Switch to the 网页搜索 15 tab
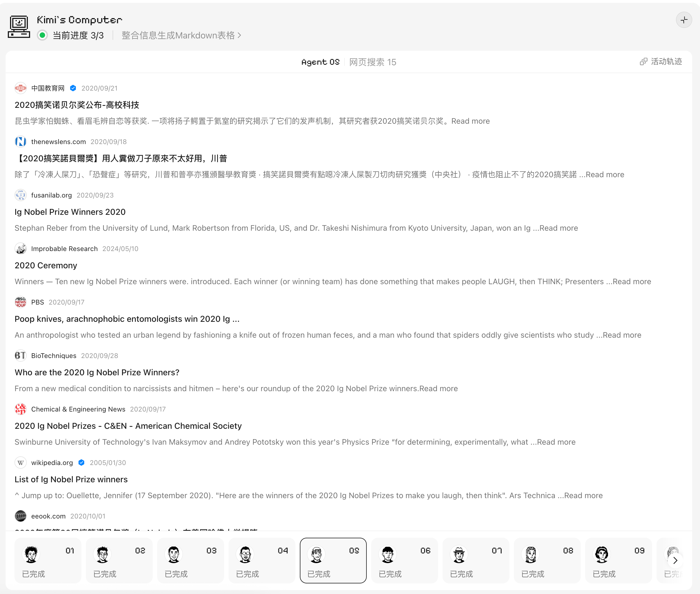700x594 pixels. 373,62
